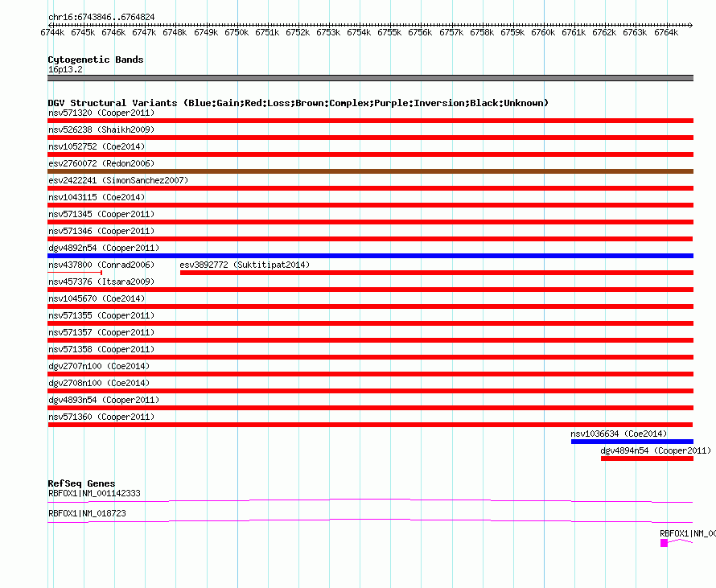The width and height of the screenshot is (716, 588).
Task: Open the esv3892772 (Suktitipat2014) label
Action: (x=245, y=265)
